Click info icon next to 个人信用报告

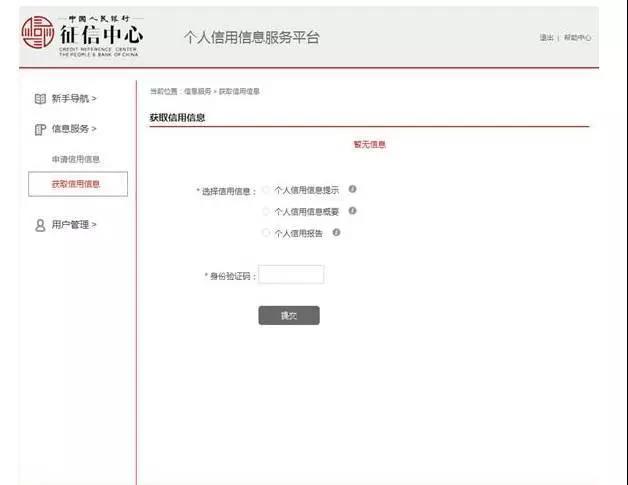pos(337,232)
